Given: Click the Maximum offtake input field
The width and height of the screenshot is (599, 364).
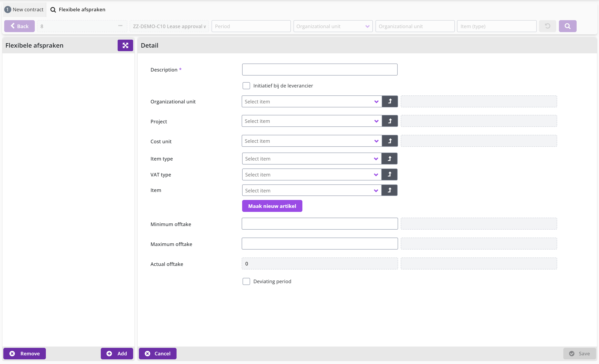Looking at the screenshot, I should click(320, 244).
